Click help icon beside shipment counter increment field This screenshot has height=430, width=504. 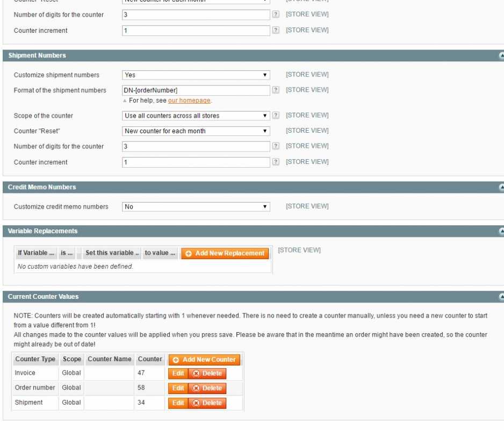pos(276,162)
